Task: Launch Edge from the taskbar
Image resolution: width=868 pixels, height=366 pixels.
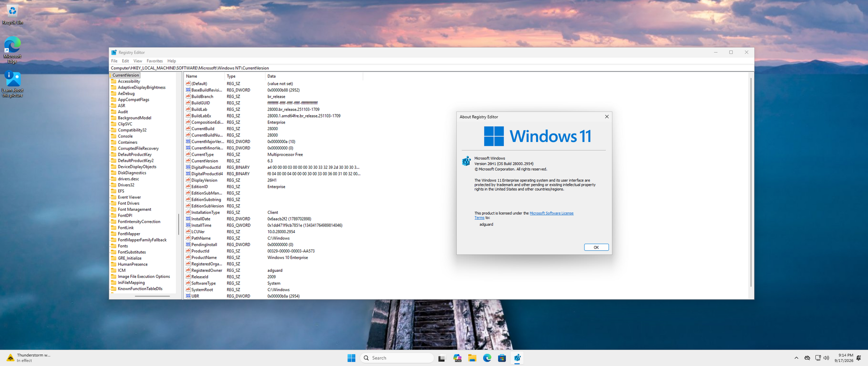Action: (x=487, y=358)
